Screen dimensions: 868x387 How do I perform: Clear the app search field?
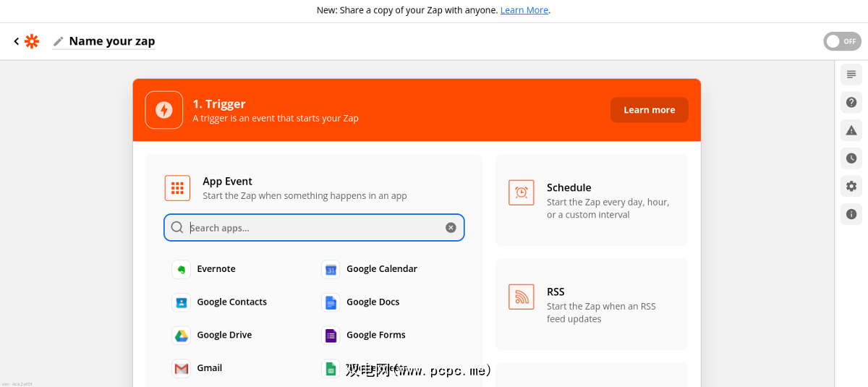451,228
